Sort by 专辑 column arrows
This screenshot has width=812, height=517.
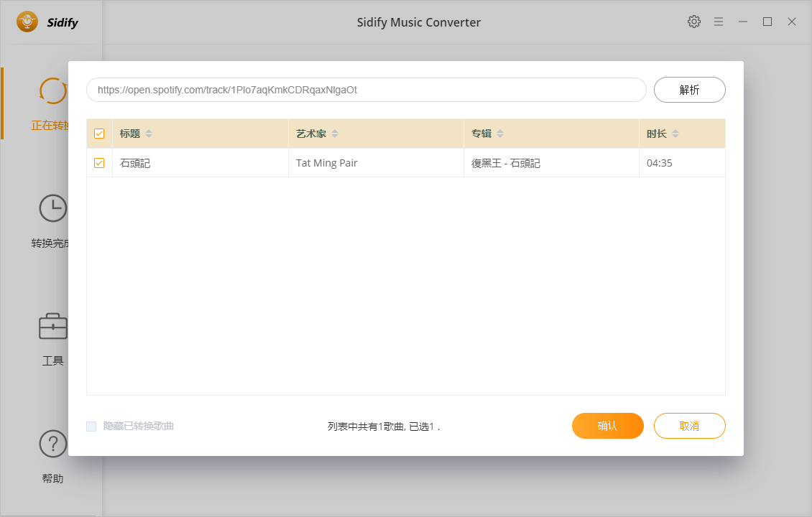500,134
